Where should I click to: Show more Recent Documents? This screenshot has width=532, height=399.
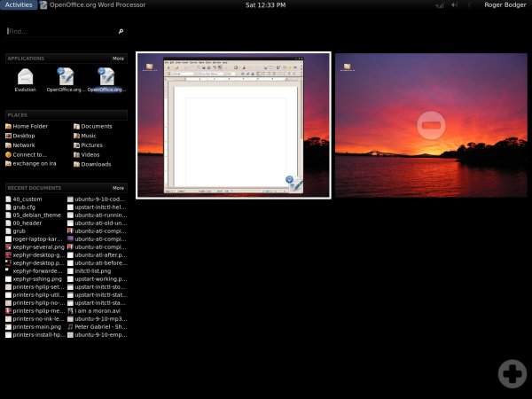(x=119, y=188)
